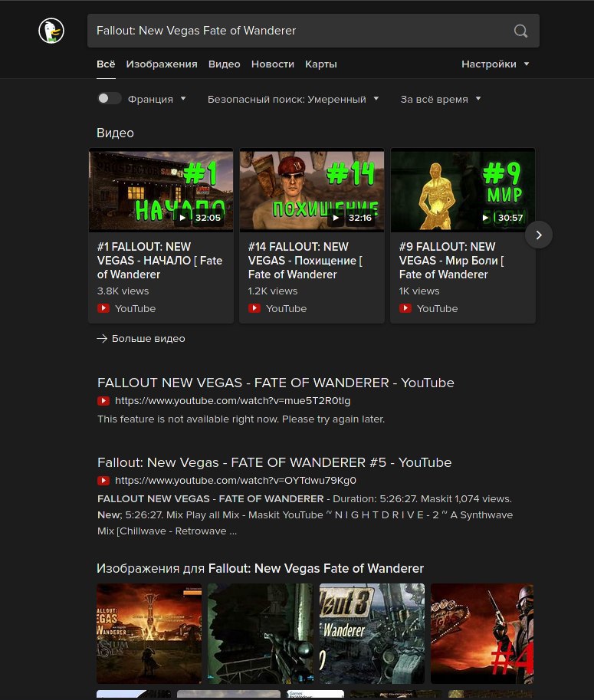Open the Vegas Wanderer sunset image

pyautogui.click(x=149, y=633)
